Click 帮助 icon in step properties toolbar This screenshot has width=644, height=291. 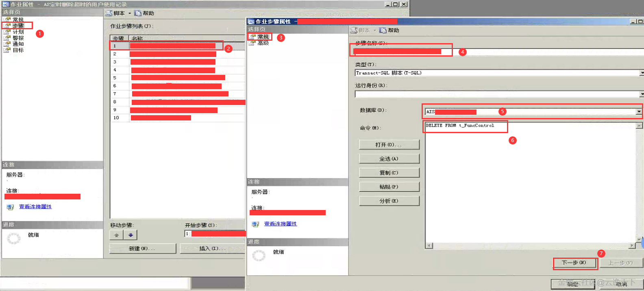click(x=383, y=31)
